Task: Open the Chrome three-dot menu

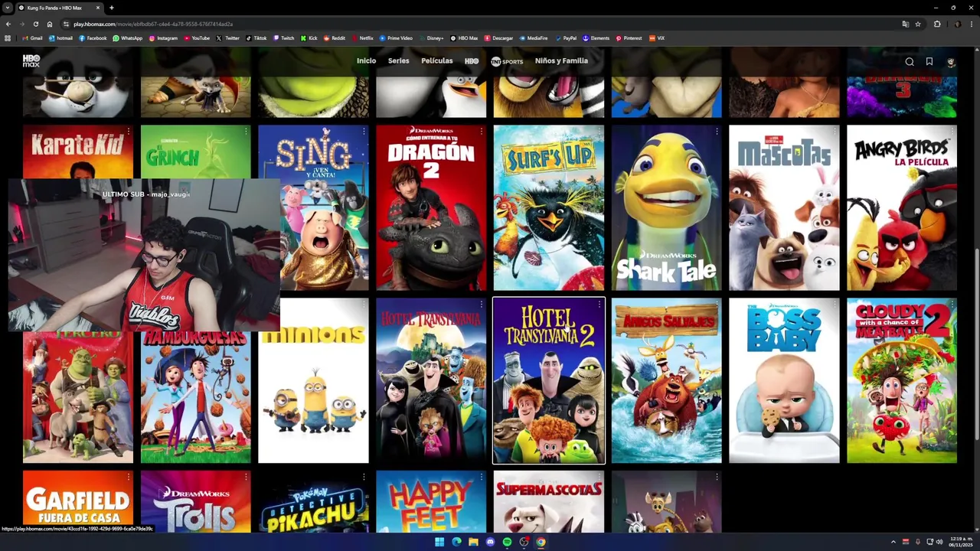Action: tap(972, 24)
